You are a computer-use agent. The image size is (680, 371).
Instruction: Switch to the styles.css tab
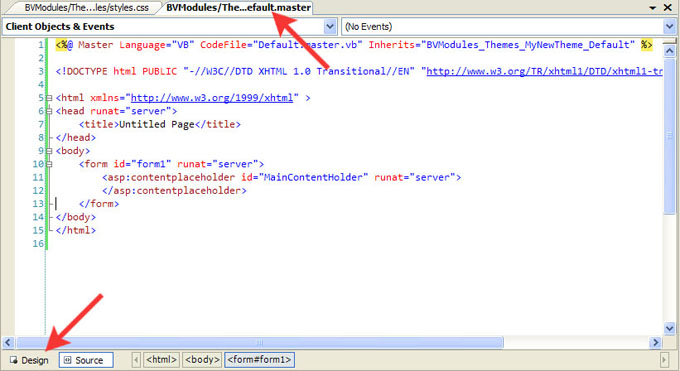click(x=86, y=7)
